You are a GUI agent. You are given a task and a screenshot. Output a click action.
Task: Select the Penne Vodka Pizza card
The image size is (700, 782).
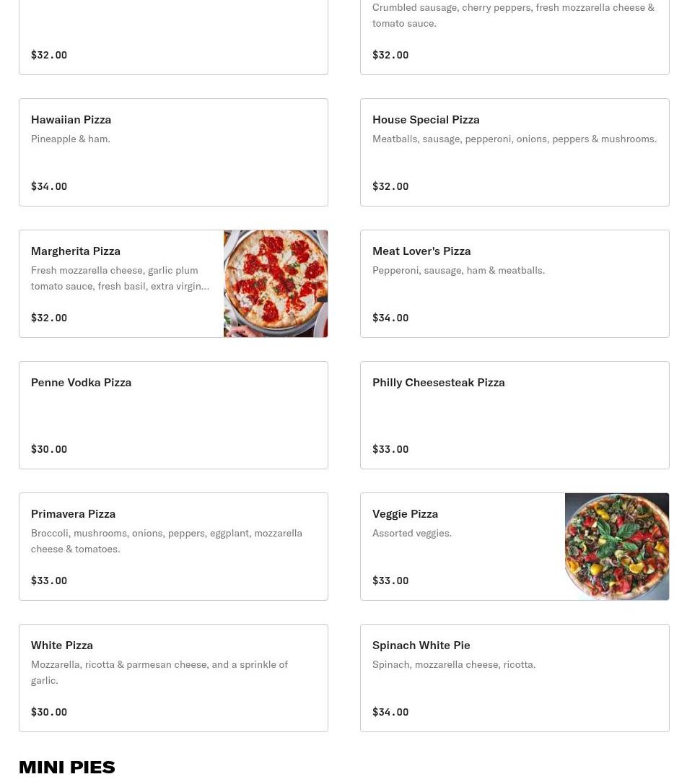pos(173,415)
